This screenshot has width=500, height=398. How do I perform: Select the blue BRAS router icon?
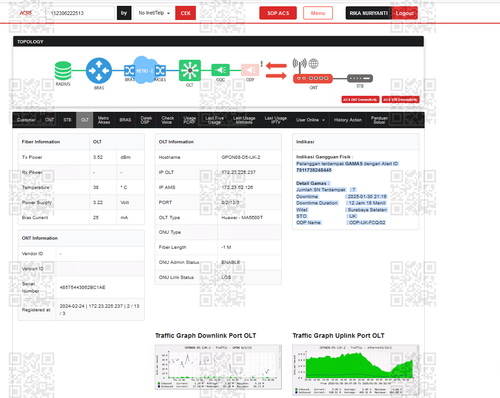[x=99, y=71]
